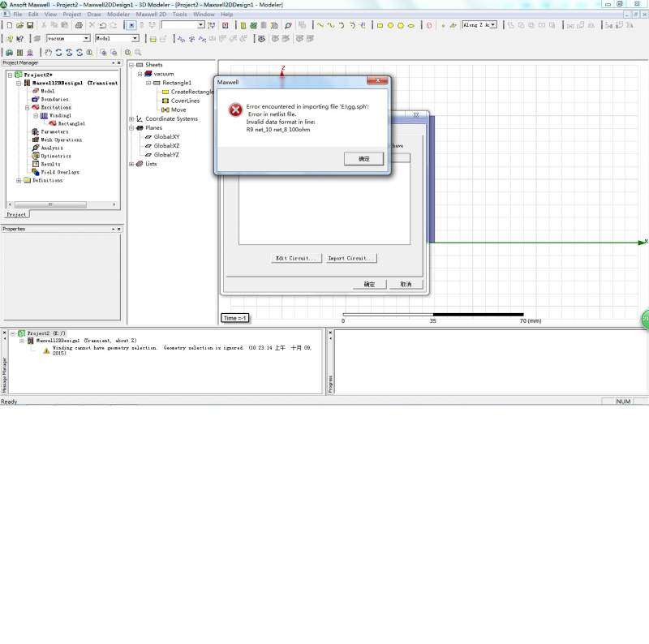Select the CreateRectangle history item
The height and width of the screenshot is (644, 649).
[188, 92]
